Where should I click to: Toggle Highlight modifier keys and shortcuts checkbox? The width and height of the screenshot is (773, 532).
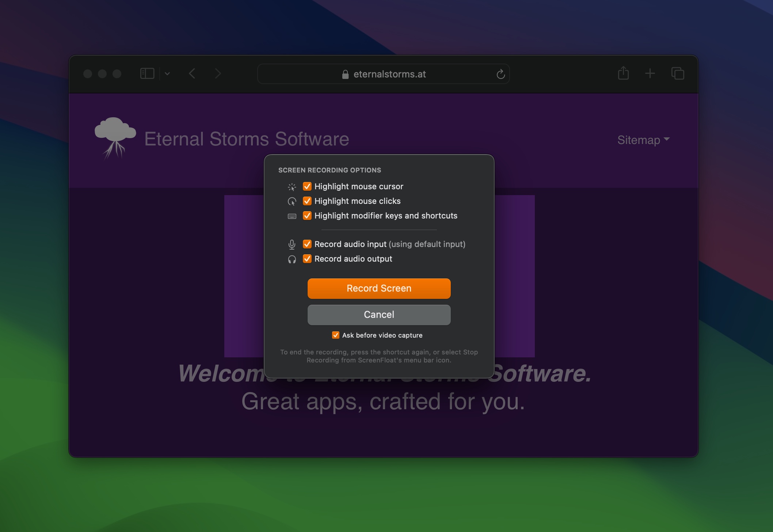307,216
